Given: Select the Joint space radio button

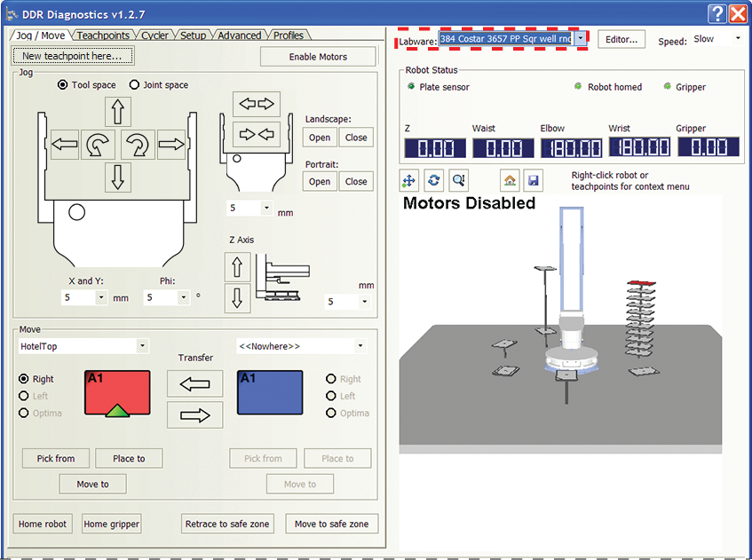Looking at the screenshot, I should (x=135, y=85).
